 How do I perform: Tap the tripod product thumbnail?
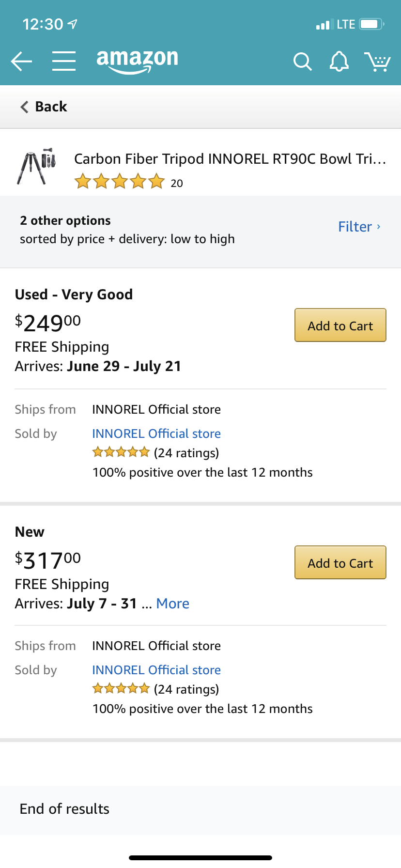pos(37,166)
